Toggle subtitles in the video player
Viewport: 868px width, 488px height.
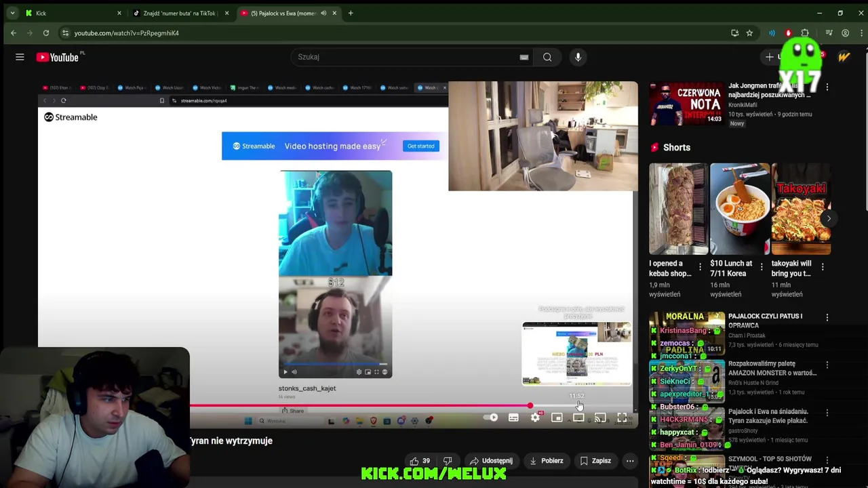513,418
